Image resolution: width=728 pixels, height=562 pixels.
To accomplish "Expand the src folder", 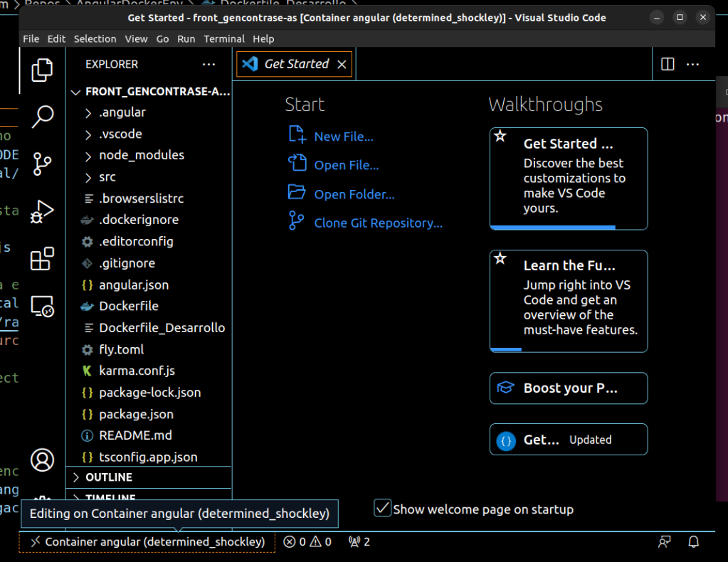I will click(107, 176).
